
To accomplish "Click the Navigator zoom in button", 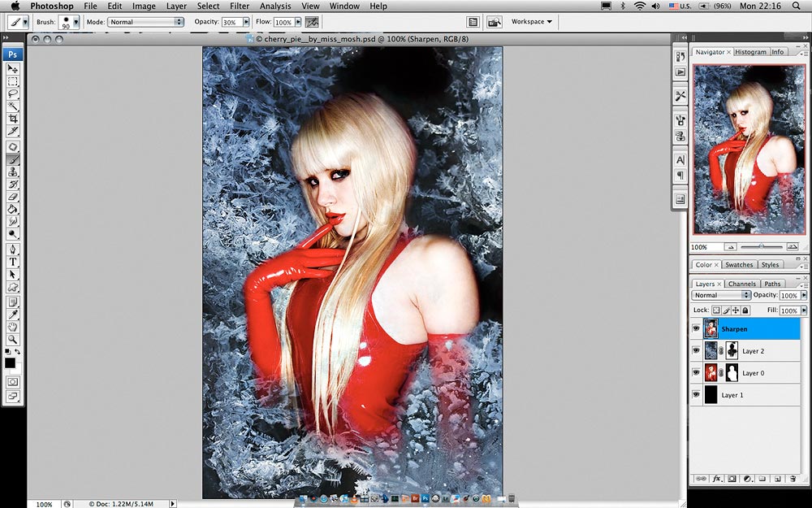I will pyautogui.click(x=793, y=247).
